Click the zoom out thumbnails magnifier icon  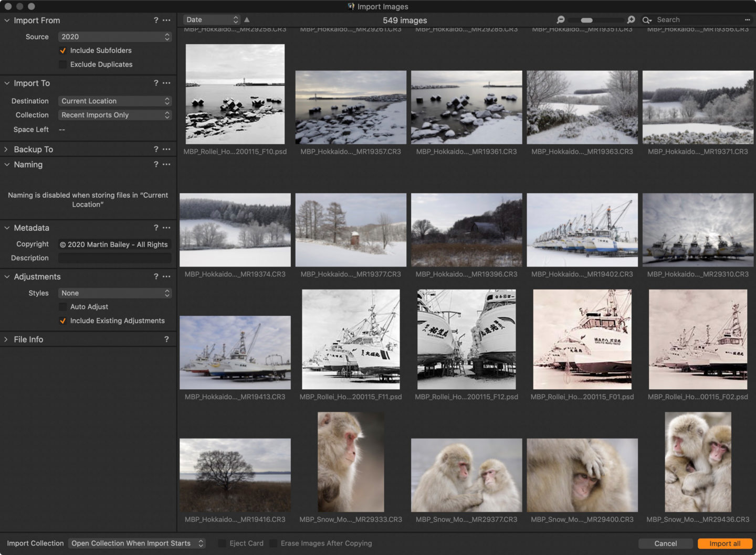(561, 20)
